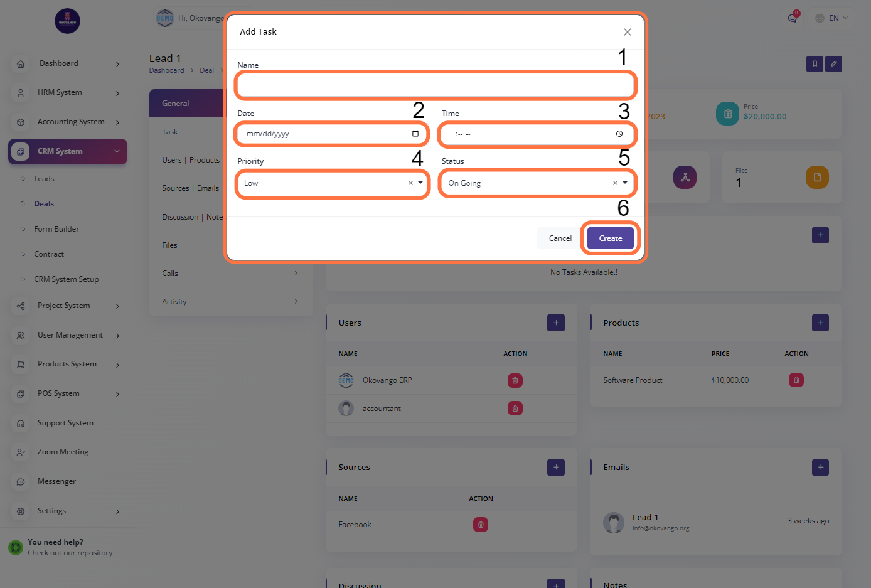
Task: Open the Priority dropdown
Action: [420, 183]
